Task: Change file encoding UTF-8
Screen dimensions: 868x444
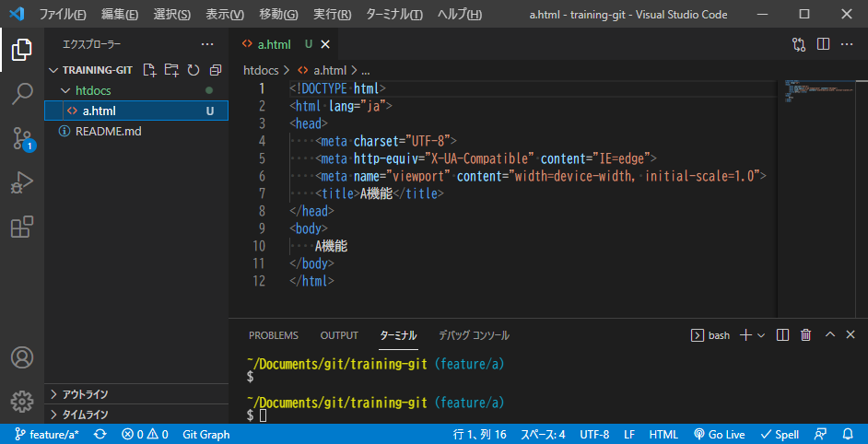Action: (594, 435)
